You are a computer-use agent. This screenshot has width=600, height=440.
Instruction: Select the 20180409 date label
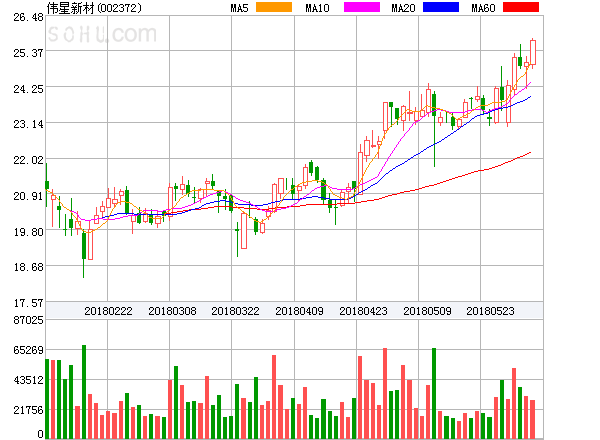[x=299, y=311]
